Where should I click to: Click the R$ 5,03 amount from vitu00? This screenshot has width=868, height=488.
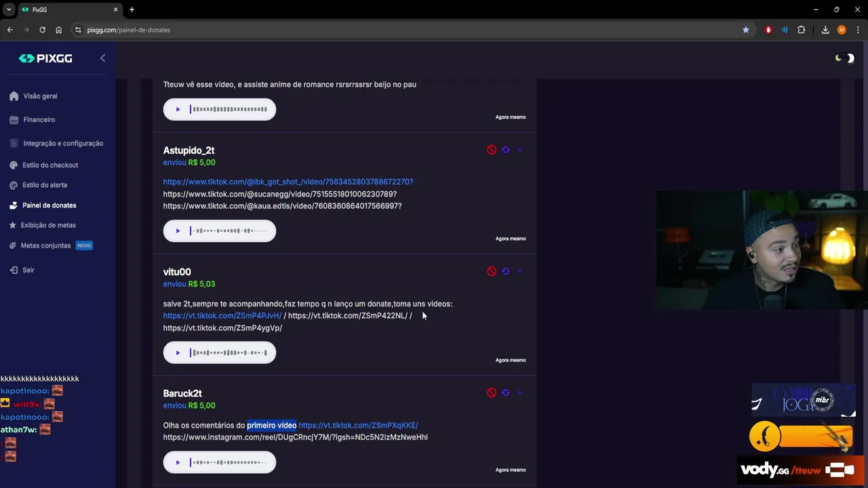[x=201, y=284]
